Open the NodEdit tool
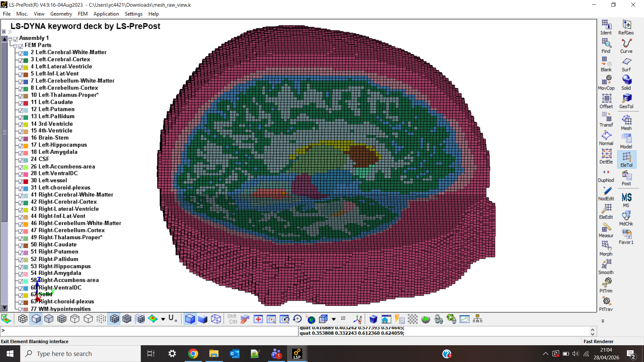The image size is (644, 362). click(x=606, y=193)
